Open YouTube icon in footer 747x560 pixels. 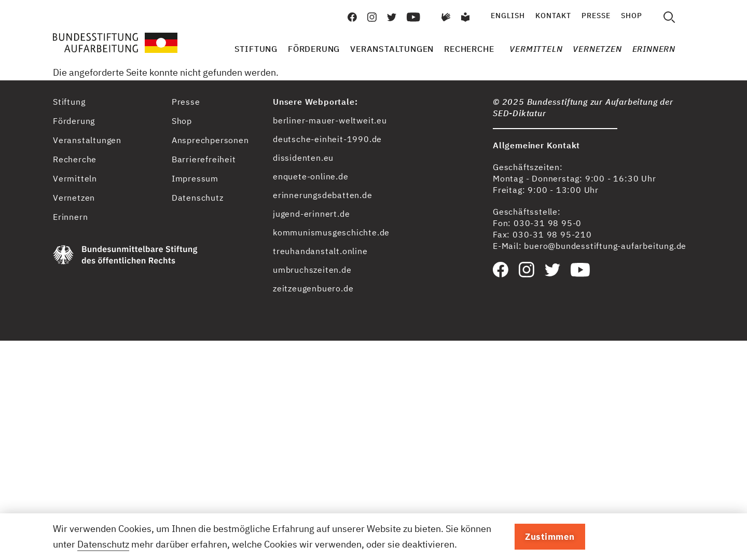[580, 270]
